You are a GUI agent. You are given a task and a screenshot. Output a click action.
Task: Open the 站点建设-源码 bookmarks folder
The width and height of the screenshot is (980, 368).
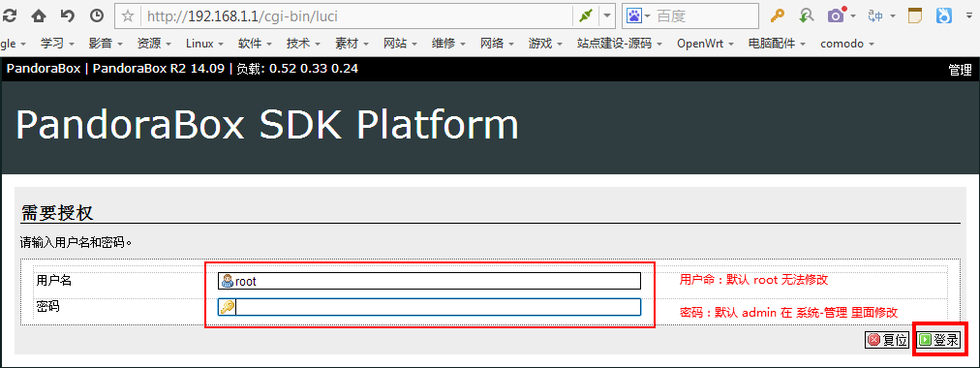pos(620,44)
